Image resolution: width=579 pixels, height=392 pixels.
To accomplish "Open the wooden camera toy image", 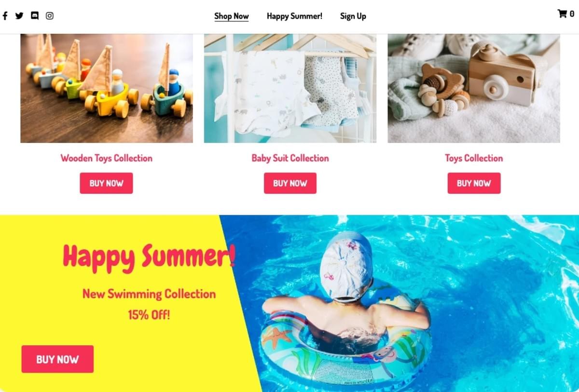I will tap(474, 88).
